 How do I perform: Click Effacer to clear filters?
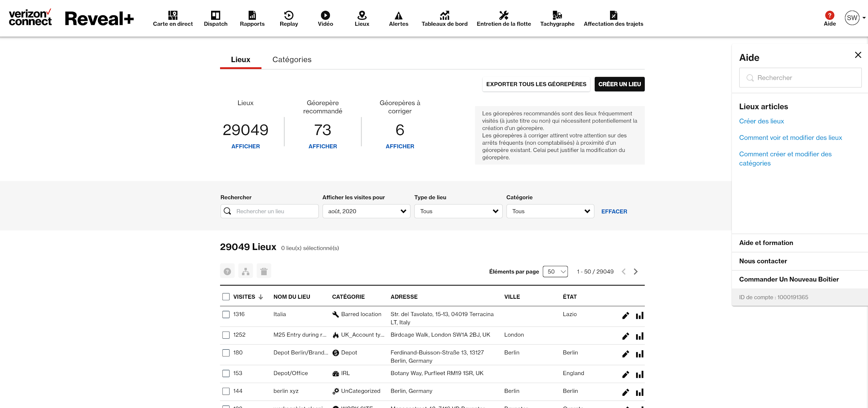click(614, 212)
